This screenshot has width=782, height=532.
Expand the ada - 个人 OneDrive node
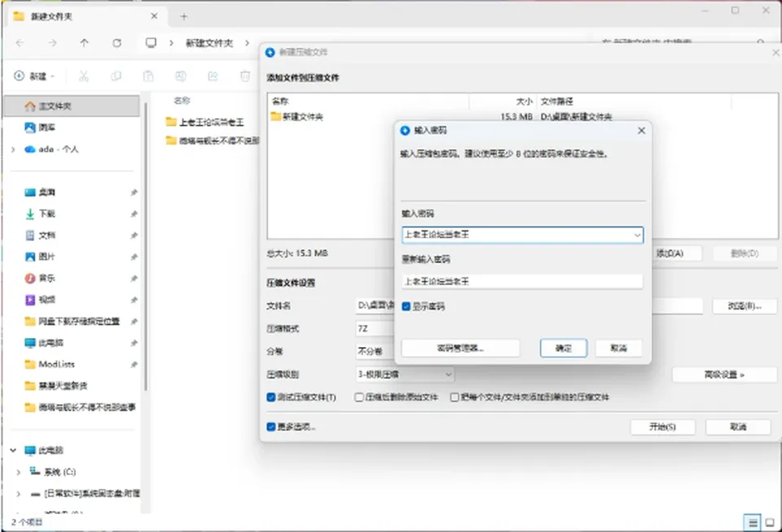pos(14,149)
